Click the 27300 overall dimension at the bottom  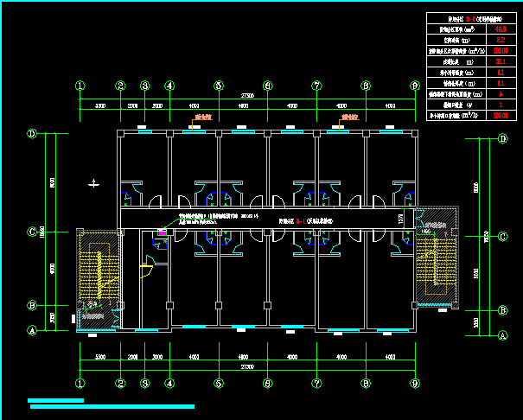(247, 367)
